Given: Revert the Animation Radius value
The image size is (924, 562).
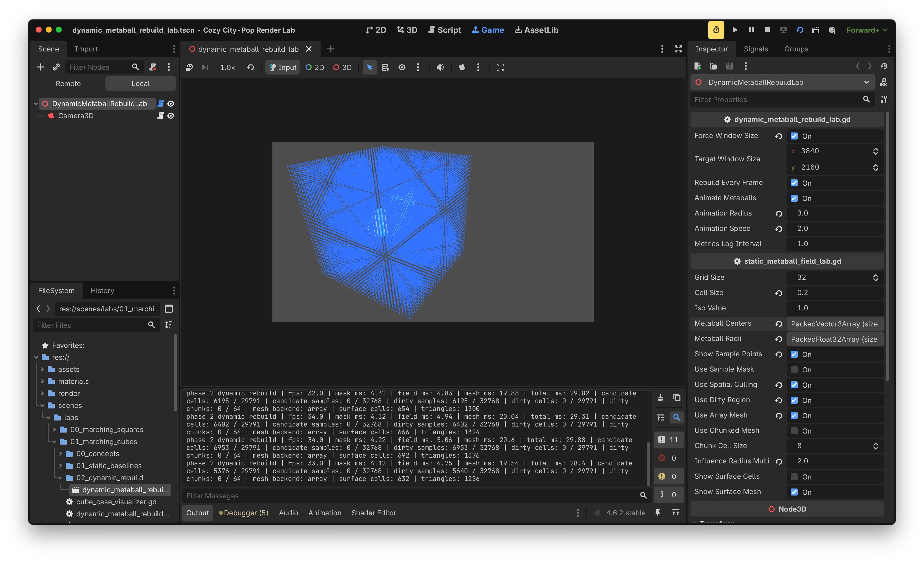Looking at the screenshot, I should [x=779, y=214].
